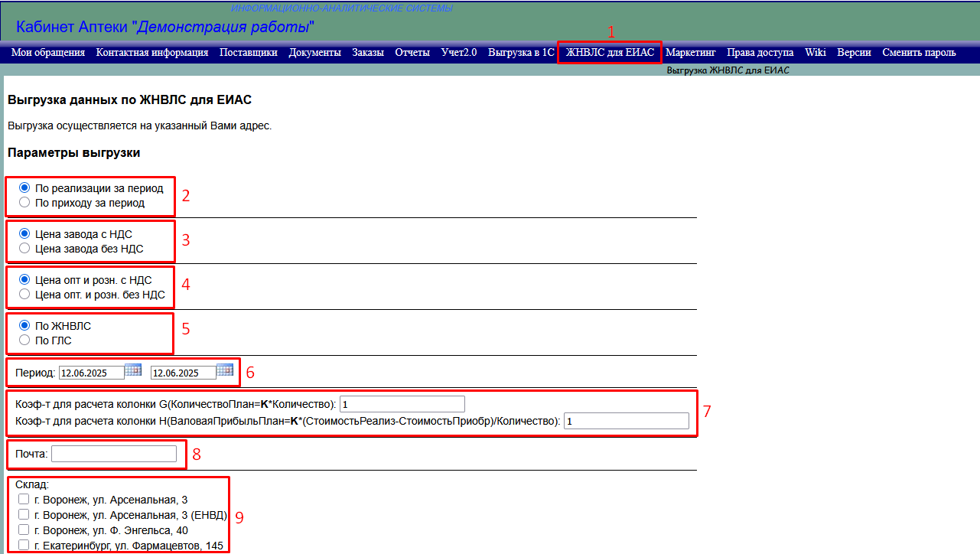Choose "Цена завода без НДС" option
This screenshot has width=980, height=554.
click(24, 249)
